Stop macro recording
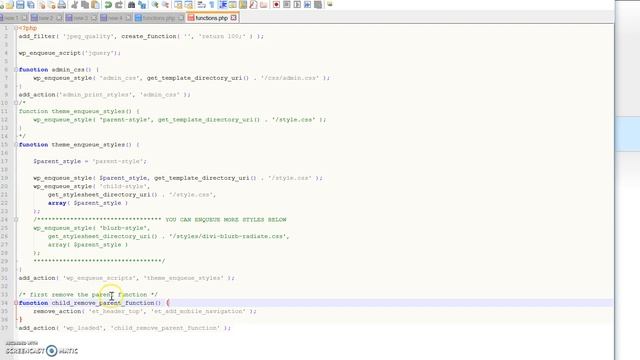The width and height of the screenshot is (640, 360). click(287, 5)
